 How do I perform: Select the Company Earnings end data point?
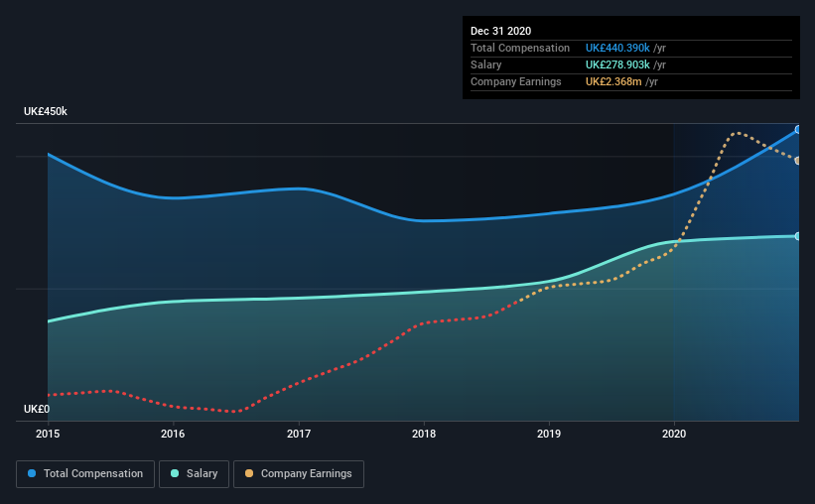pyautogui.click(x=798, y=161)
